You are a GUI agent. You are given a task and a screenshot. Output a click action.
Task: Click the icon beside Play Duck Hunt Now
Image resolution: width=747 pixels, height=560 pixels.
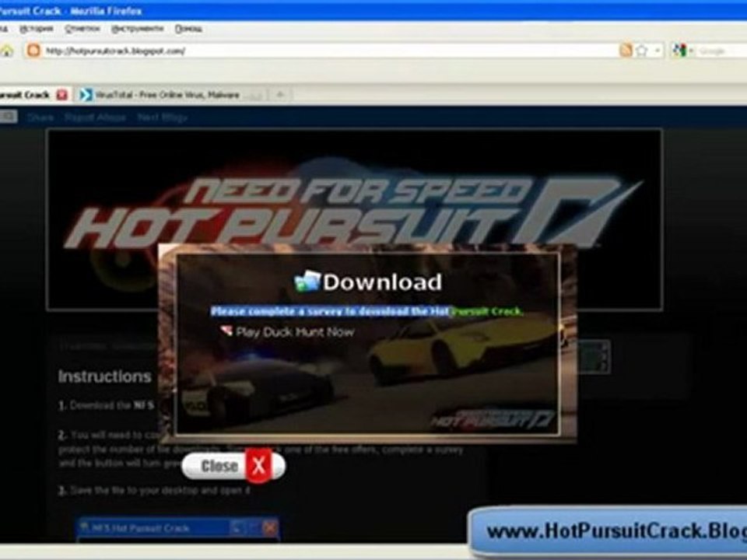pyautogui.click(x=226, y=331)
